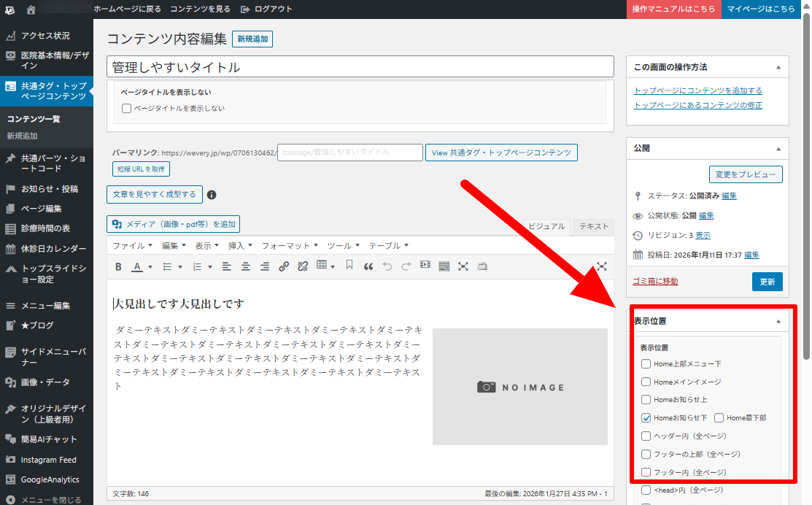Enable the ページタイトルを表示しない checkbox
The image size is (812, 505).
pyautogui.click(x=127, y=108)
